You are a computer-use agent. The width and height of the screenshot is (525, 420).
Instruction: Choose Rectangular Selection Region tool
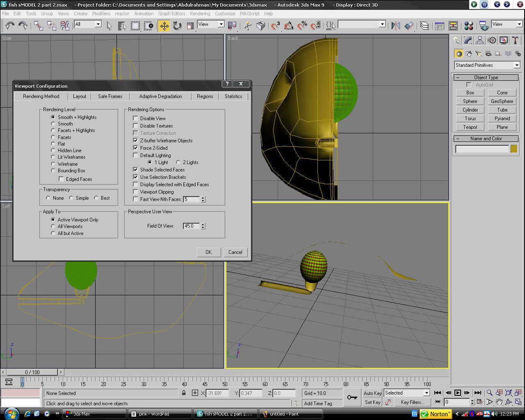[x=135, y=26]
